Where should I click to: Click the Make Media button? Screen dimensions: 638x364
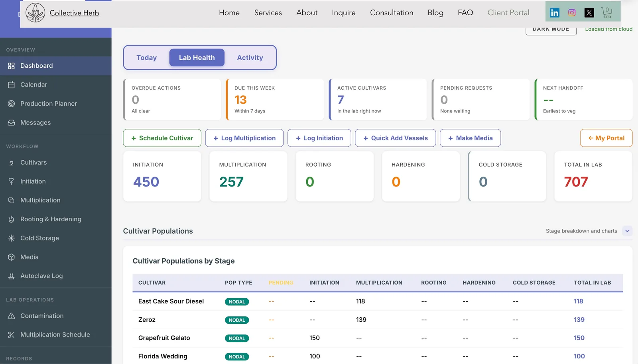coord(471,138)
